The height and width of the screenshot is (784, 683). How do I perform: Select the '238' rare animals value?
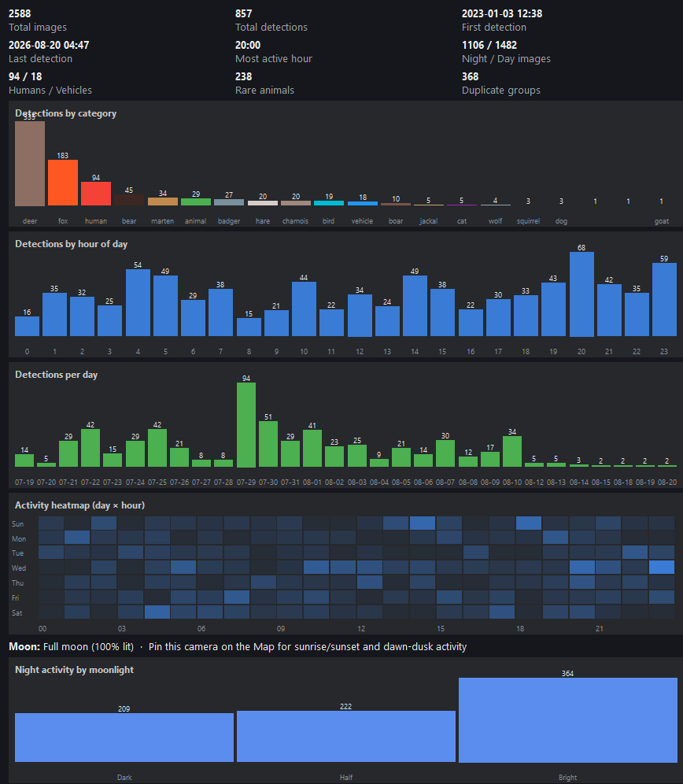243,76
